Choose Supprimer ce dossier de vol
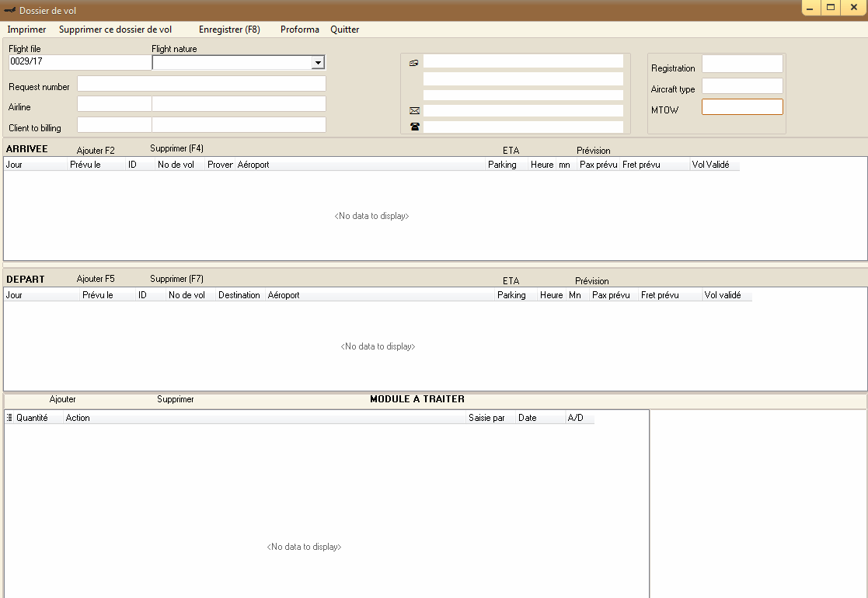This screenshot has width=868, height=598. coord(115,30)
